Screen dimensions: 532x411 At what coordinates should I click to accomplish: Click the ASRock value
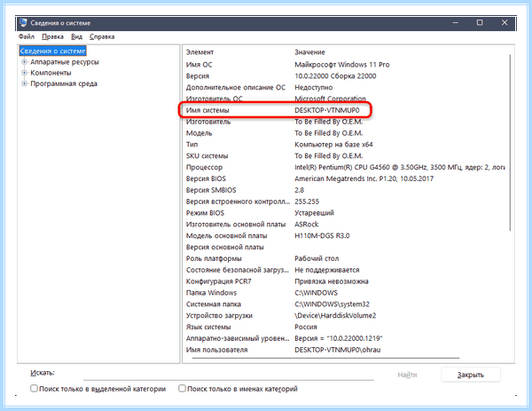(307, 225)
